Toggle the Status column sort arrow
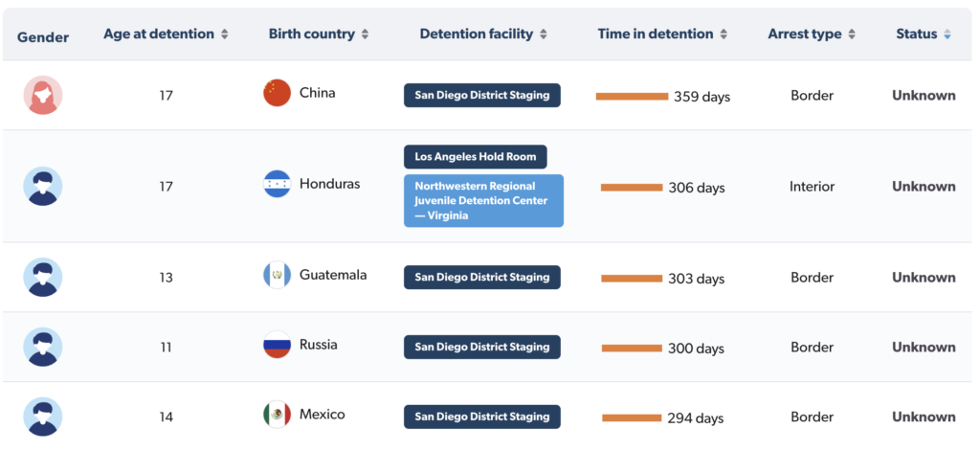 pos(947,34)
